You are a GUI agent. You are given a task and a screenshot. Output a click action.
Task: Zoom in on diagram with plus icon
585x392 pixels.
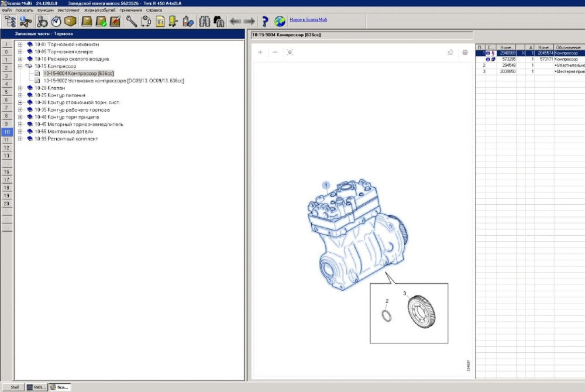pos(260,52)
